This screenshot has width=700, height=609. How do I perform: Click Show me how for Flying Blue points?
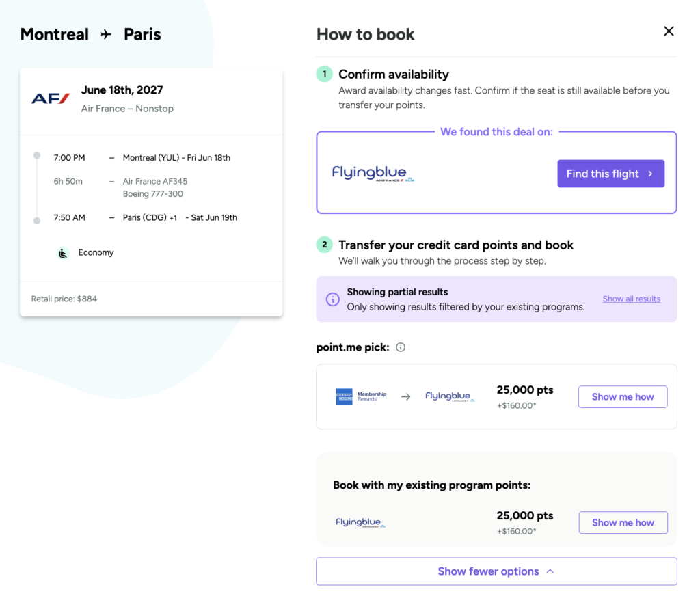click(623, 522)
